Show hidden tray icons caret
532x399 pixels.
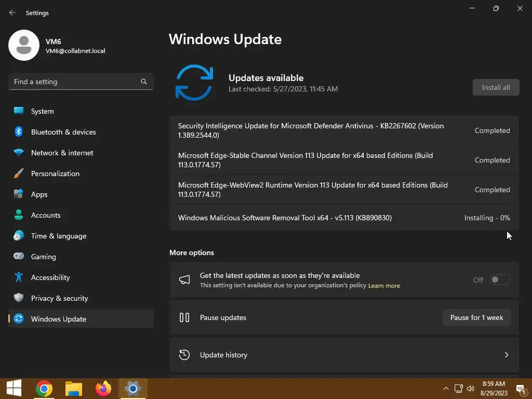(446, 389)
